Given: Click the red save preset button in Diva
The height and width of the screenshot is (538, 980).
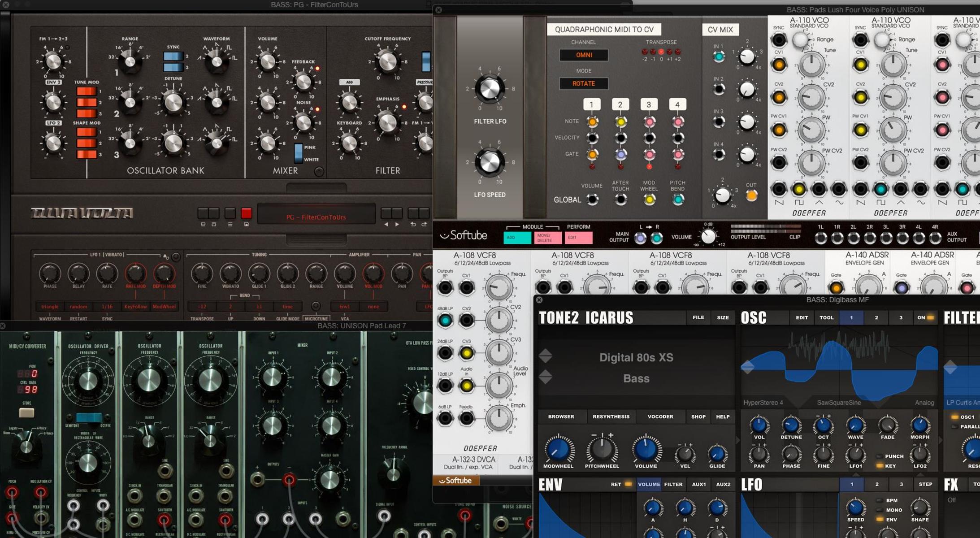Looking at the screenshot, I should [246, 213].
